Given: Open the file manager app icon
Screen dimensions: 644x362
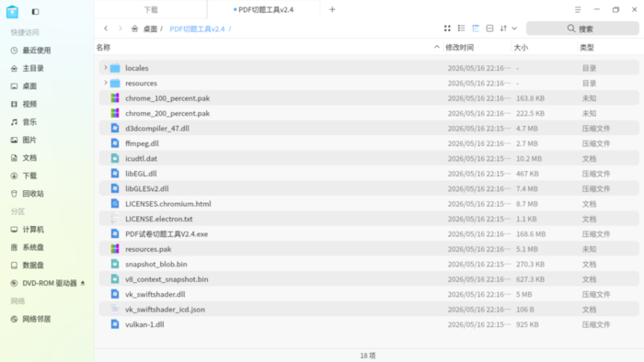Looking at the screenshot, I should coord(12,12).
